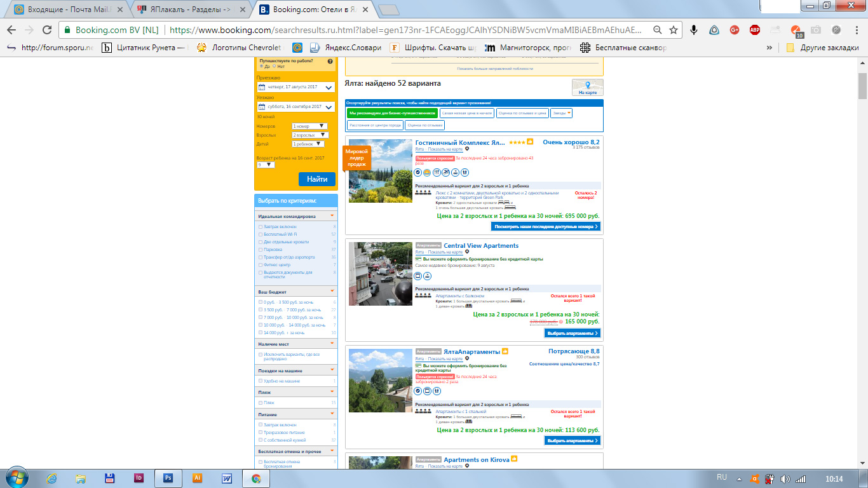Sort by 'Оценка по отзывам и цена'
Screen dimensions: 868x488
tap(522, 113)
